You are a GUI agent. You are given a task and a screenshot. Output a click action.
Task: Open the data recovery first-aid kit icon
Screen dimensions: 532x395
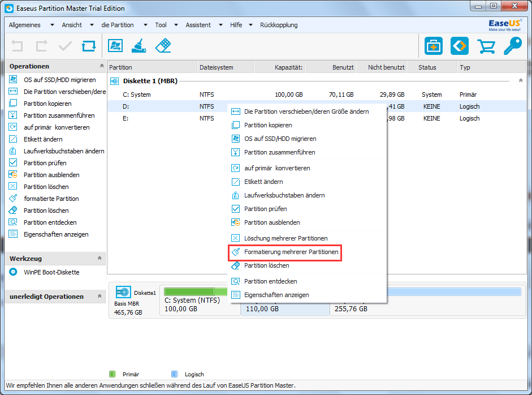(x=433, y=46)
